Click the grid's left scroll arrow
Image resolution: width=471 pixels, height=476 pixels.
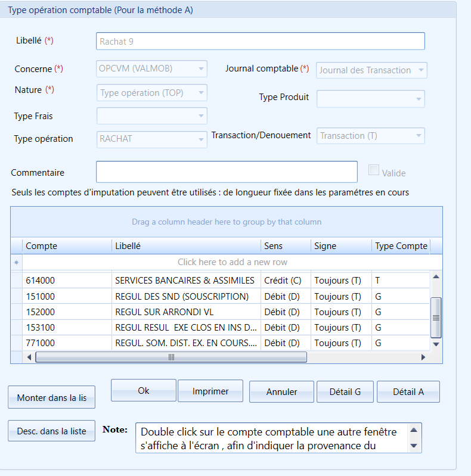[x=29, y=357]
